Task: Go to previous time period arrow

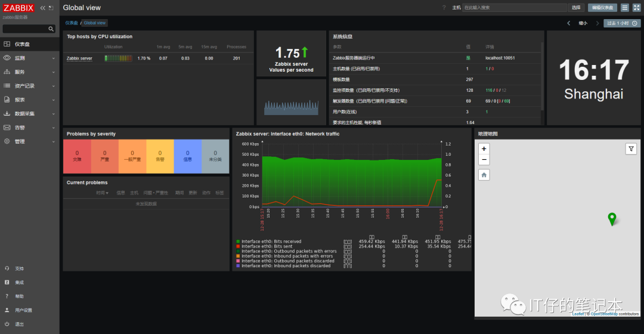Action: [569, 23]
